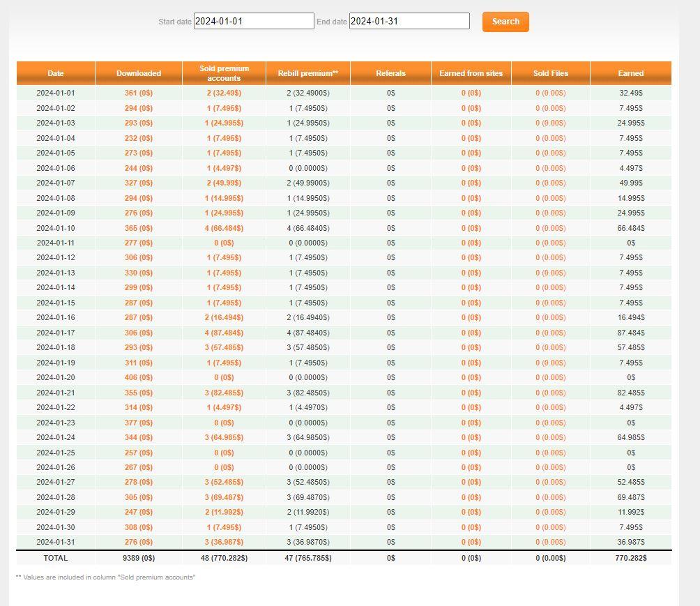Image resolution: width=700 pixels, height=606 pixels.
Task: Open the 406 downloads link for 2024-01-20
Action: click(x=139, y=377)
